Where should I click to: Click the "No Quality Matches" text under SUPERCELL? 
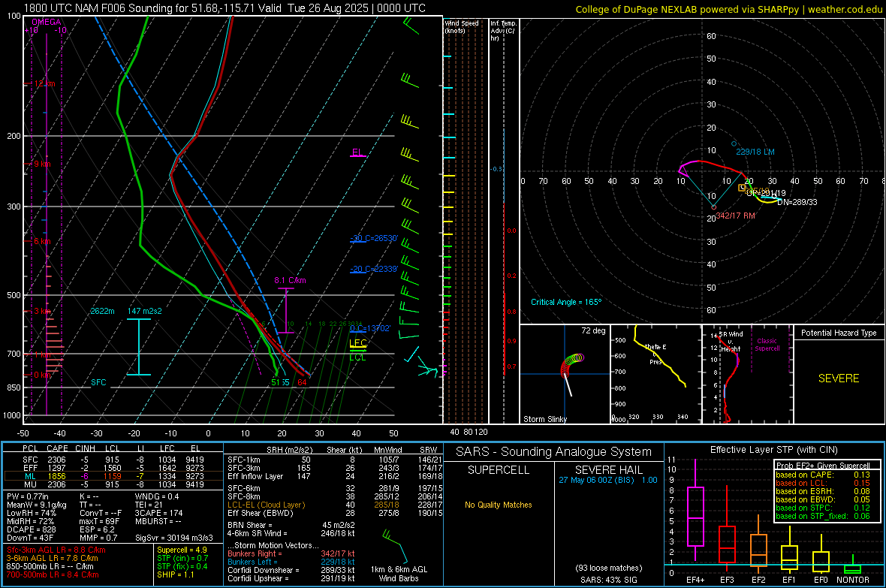click(x=499, y=505)
